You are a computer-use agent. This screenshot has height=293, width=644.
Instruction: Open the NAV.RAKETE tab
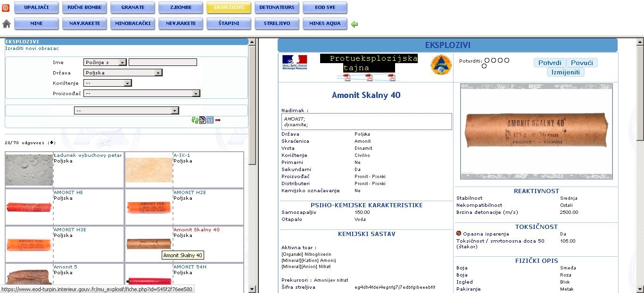(x=85, y=24)
